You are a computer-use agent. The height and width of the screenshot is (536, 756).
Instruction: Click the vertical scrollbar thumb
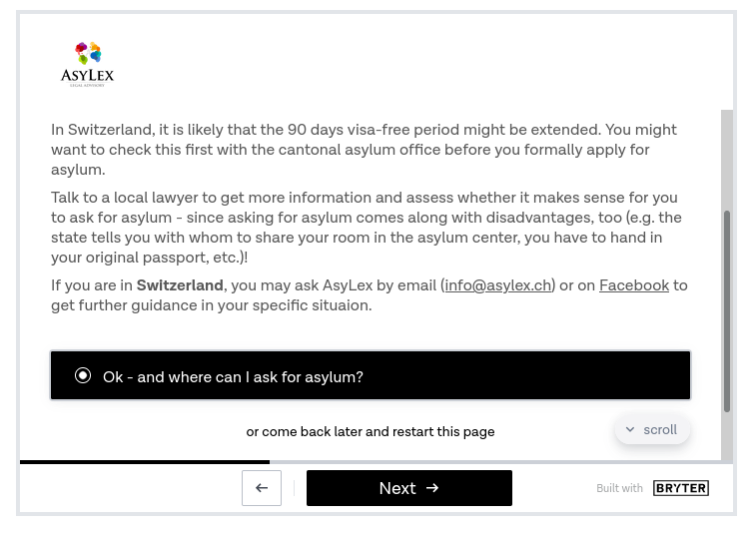(727, 311)
